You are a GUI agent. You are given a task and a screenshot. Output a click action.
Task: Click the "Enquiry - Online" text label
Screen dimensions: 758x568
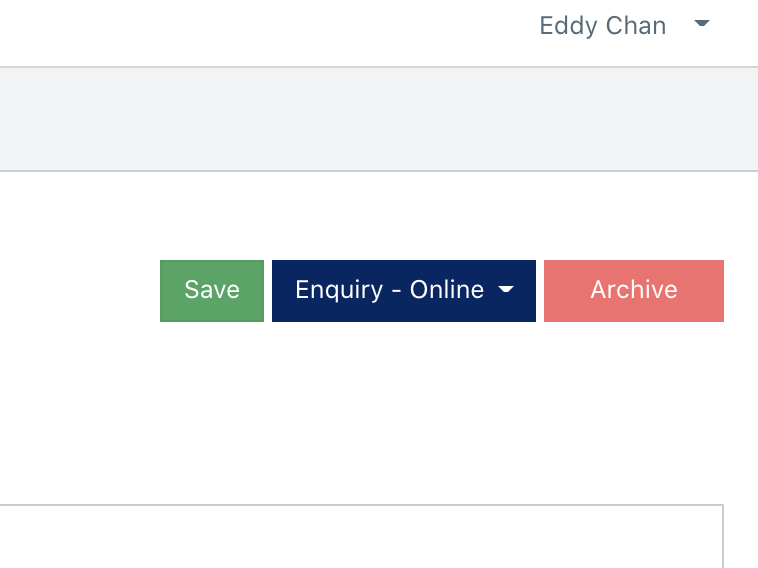[389, 290]
